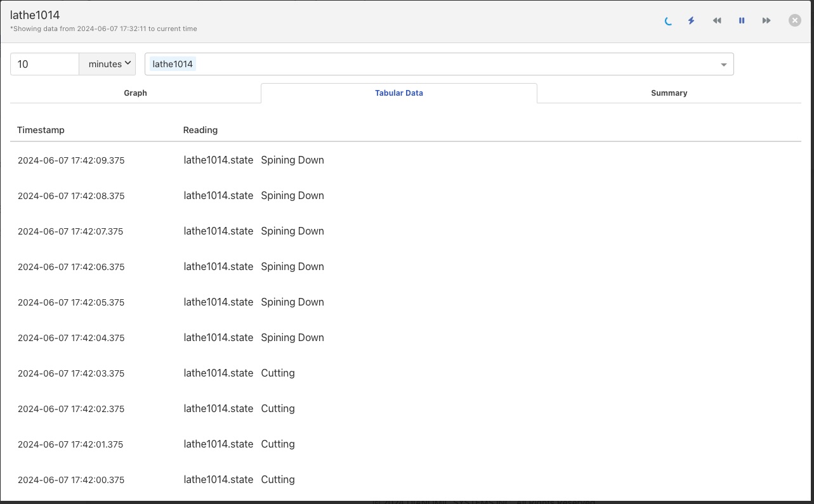Pause the streaming sensor data
This screenshot has width=814, height=504.
(x=742, y=20)
